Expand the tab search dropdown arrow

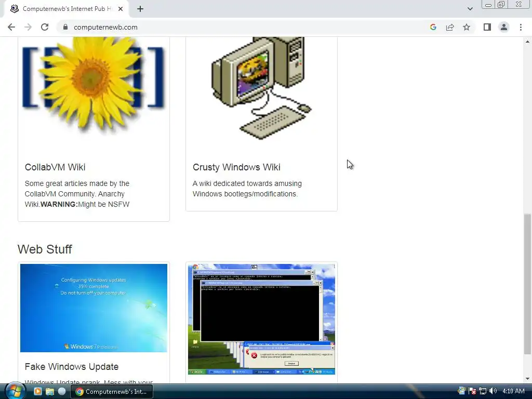click(470, 9)
